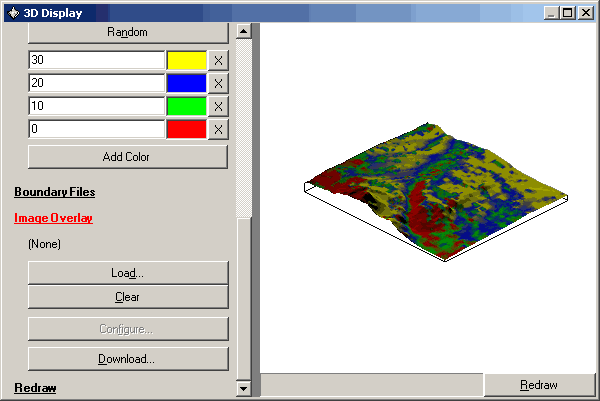Edit the value field containing 10
This screenshot has height=401, width=600.
point(97,106)
